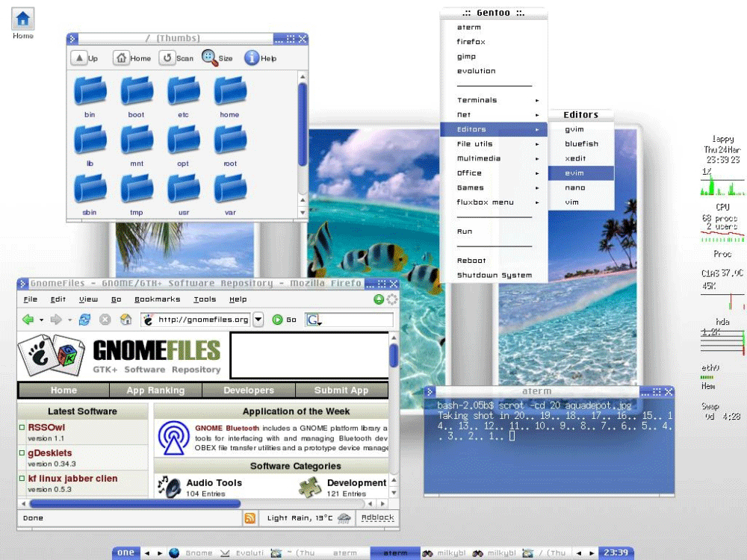Click the Size magnifier in Thumbs toolbar
Screen dimensions: 747x560
[217, 58]
